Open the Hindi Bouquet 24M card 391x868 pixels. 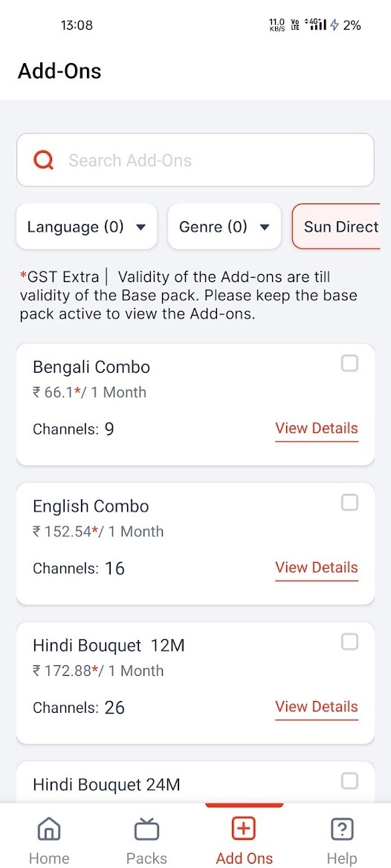(x=195, y=782)
